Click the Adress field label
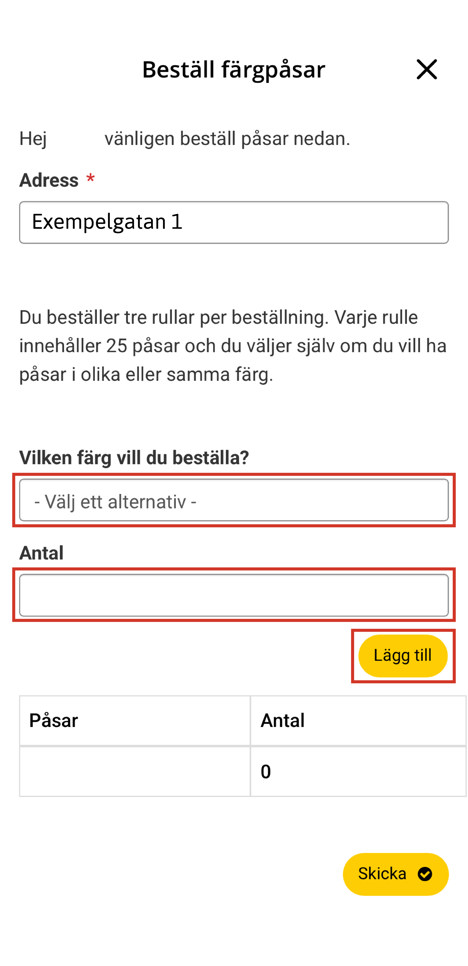Image resolution: width=468 pixels, height=966 pixels. 49,181
